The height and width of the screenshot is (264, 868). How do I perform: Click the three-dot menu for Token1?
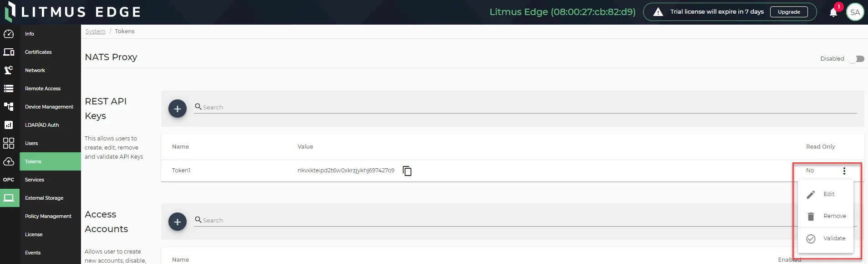click(844, 171)
